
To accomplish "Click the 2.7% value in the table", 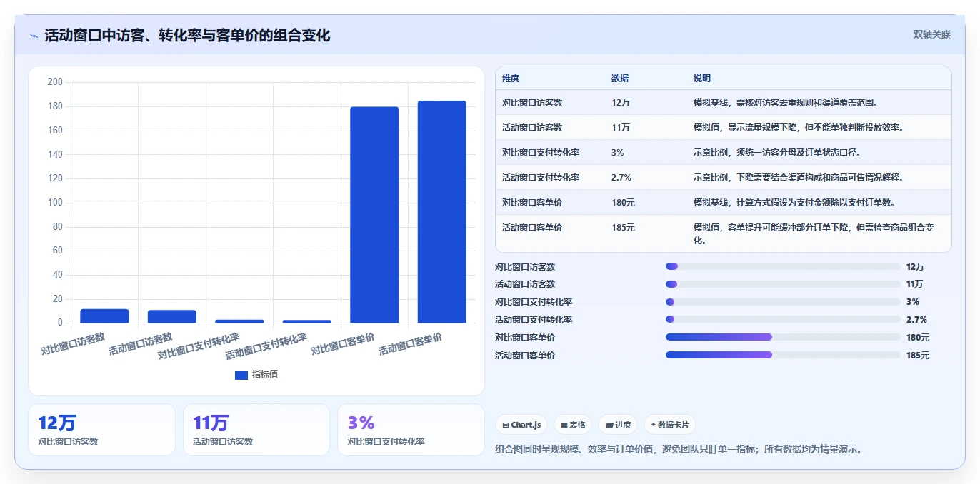I will (621, 178).
